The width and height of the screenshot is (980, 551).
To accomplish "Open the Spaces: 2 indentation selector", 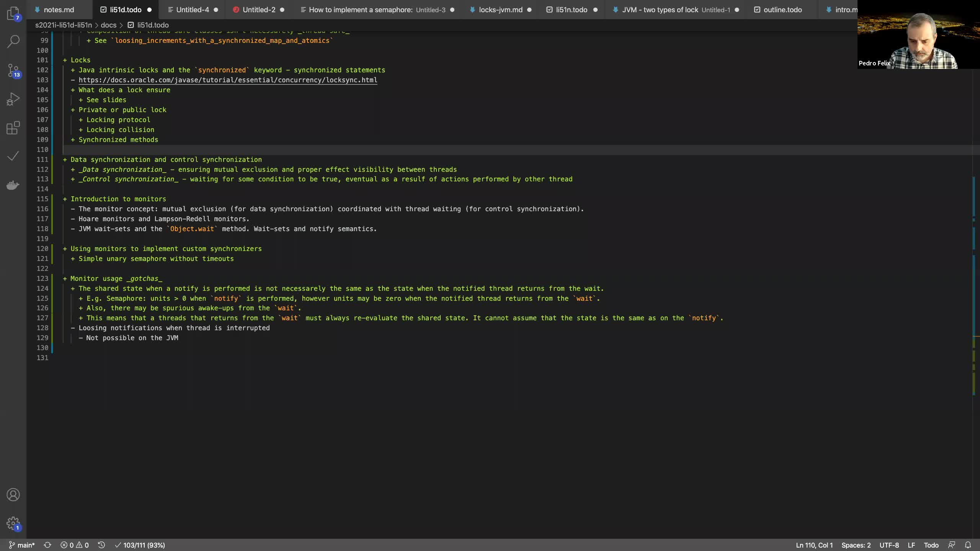I will pyautogui.click(x=856, y=545).
